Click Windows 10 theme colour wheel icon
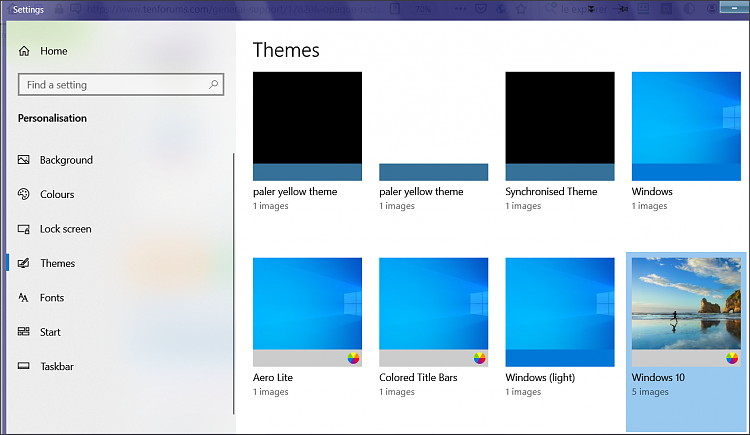Image resolution: width=750 pixels, height=435 pixels. point(732,358)
